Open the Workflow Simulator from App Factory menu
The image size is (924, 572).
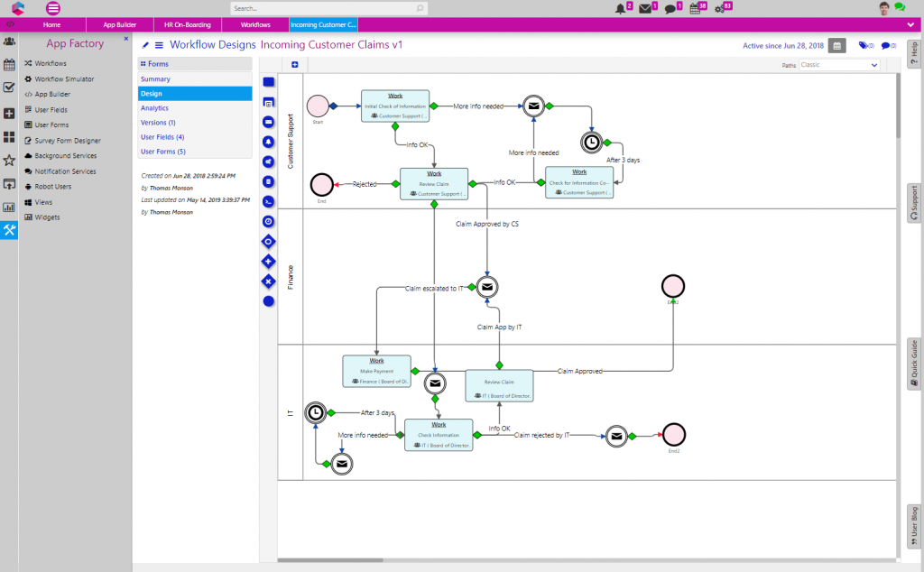pos(65,78)
